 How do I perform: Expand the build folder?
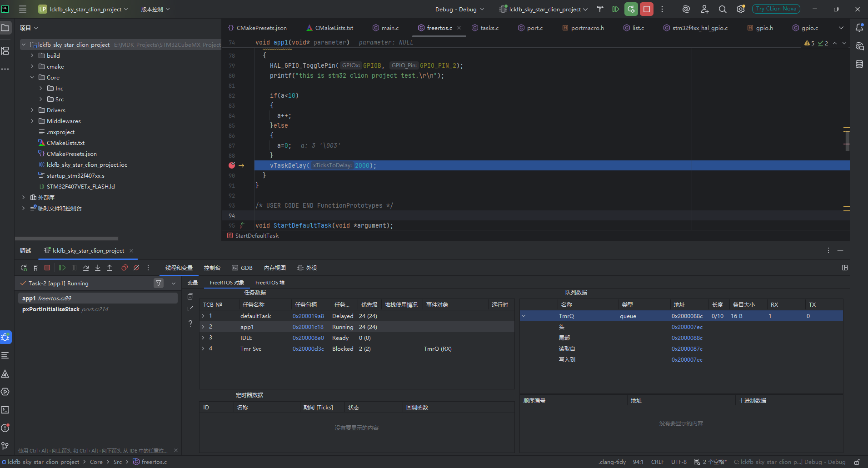[32, 55]
